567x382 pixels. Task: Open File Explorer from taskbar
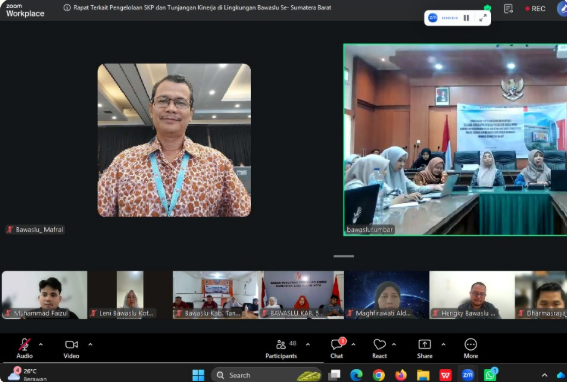click(x=423, y=375)
